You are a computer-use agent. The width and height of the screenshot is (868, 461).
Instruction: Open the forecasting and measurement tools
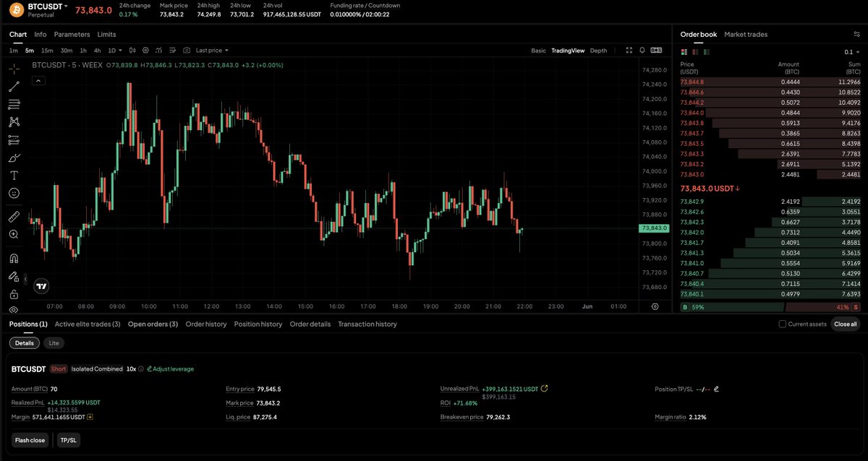click(14, 139)
